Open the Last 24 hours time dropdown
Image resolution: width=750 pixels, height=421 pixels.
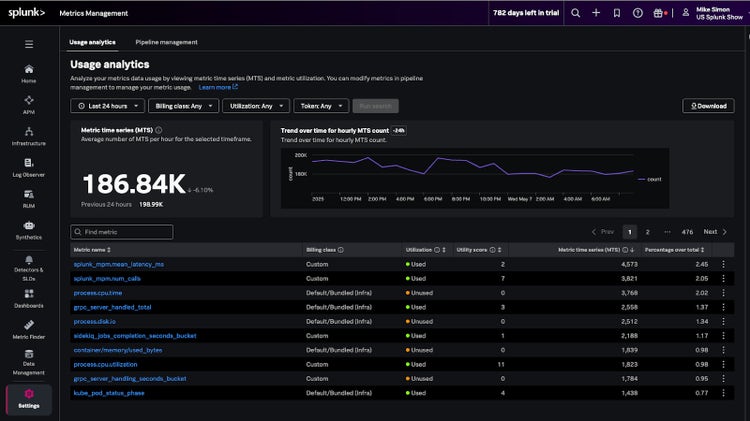(107, 106)
